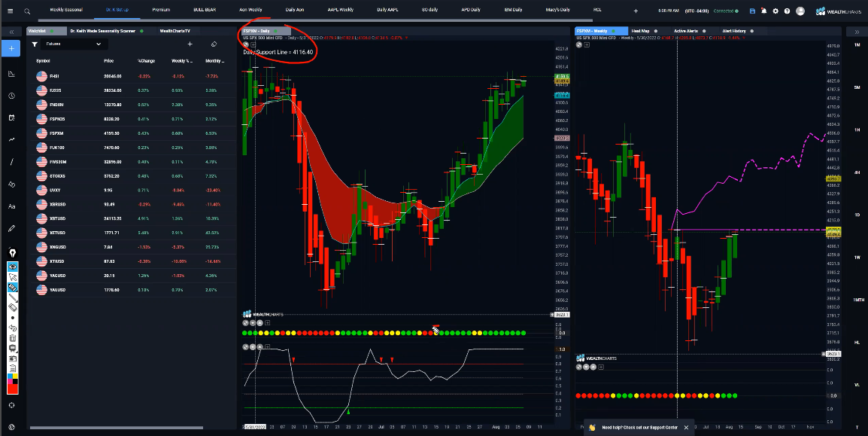Image resolution: width=868 pixels, height=436 pixels.
Task: Sort watchlist by Price column header
Action: [x=108, y=61]
